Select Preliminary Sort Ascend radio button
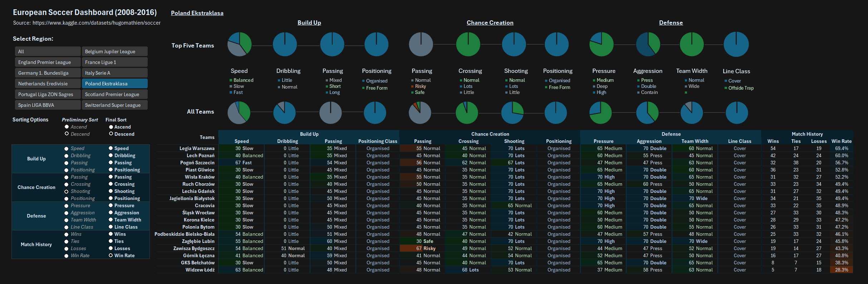The width and height of the screenshot is (868, 284). [67, 127]
